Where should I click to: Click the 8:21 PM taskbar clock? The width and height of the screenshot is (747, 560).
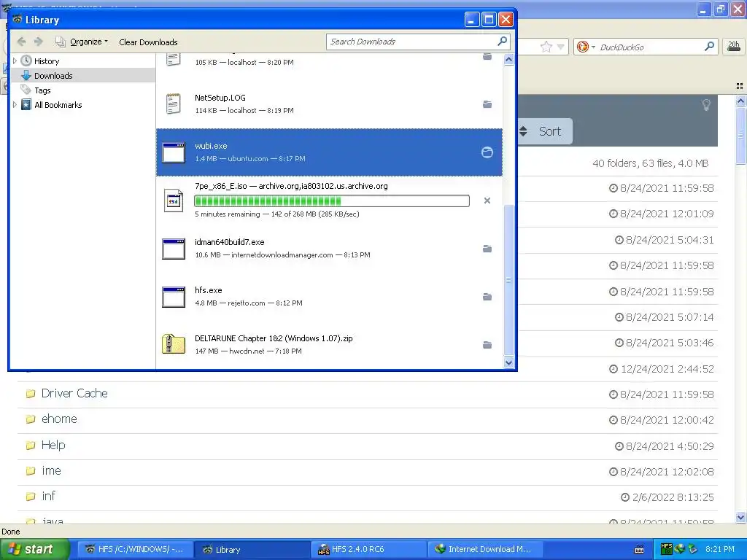[x=720, y=549]
